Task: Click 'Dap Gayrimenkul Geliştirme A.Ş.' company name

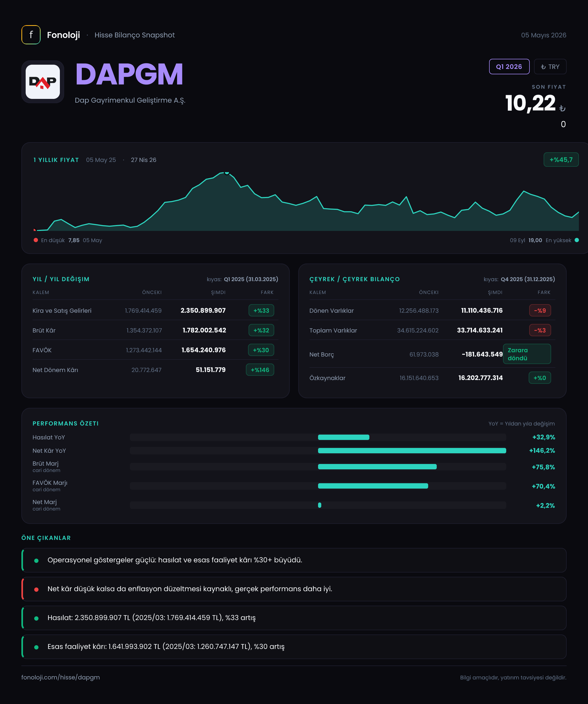Action: tap(130, 100)
